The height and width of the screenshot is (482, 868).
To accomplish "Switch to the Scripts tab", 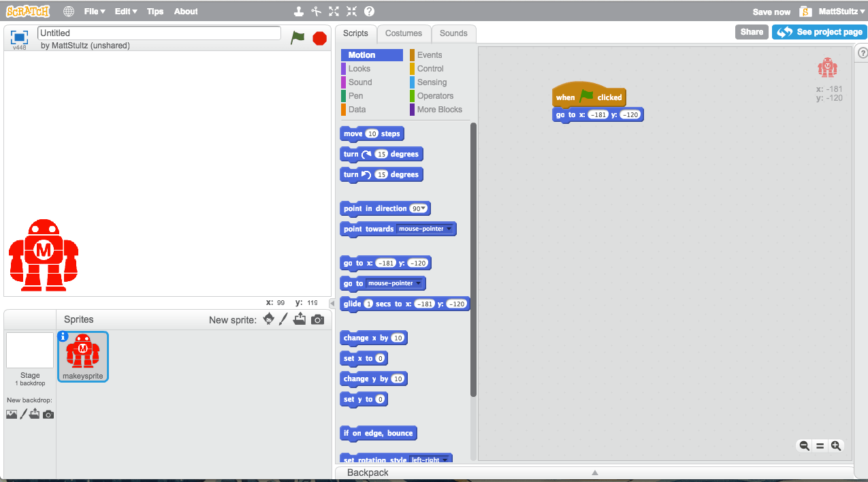I will coord(355,33).
